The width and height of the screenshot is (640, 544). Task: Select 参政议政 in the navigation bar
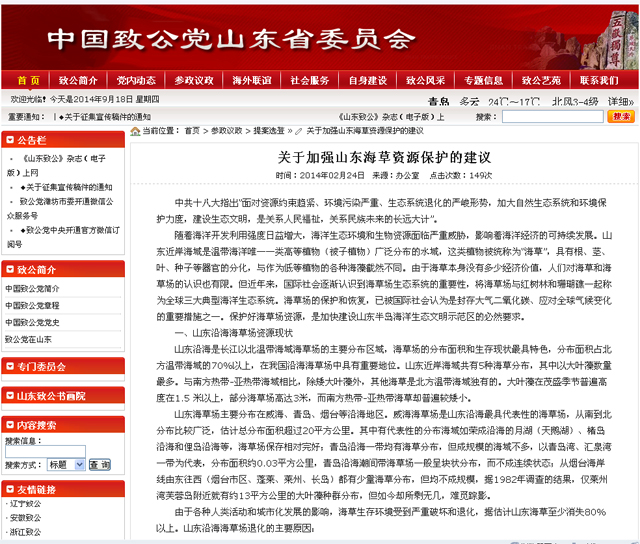point(194,80)
